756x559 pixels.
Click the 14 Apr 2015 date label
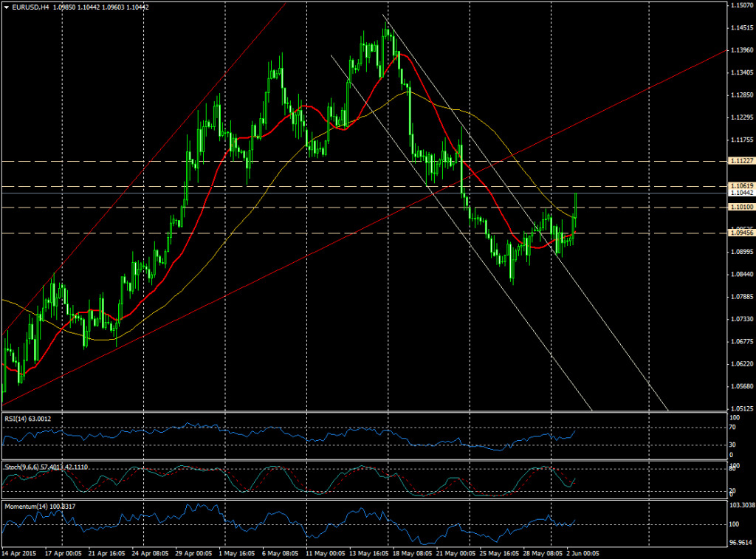tap(18, 552)
